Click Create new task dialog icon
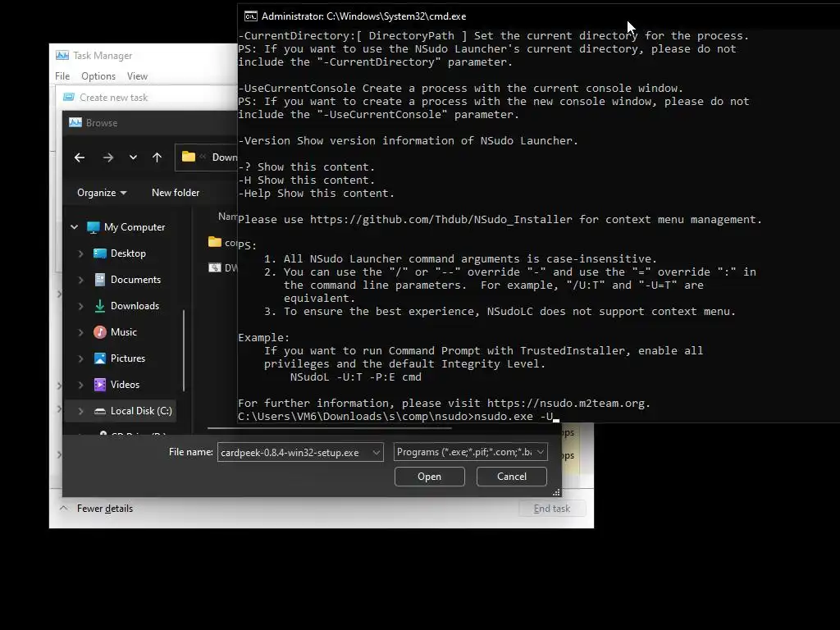This screenshot has height=630, width=840. tap(69, 97)
